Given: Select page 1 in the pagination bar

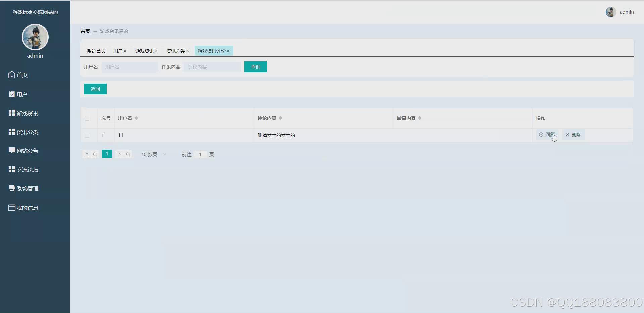Looking at the screenshot, I should 107,154.
